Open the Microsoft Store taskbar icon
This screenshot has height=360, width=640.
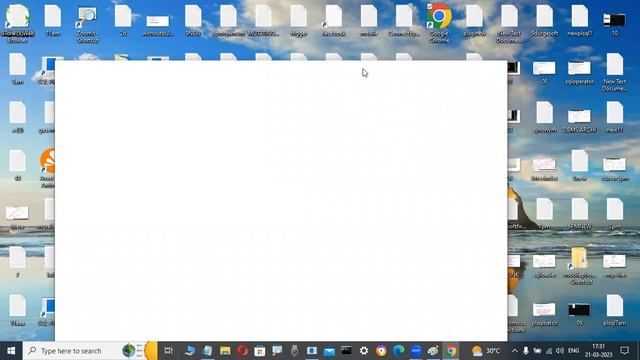[x=260, y=351]
